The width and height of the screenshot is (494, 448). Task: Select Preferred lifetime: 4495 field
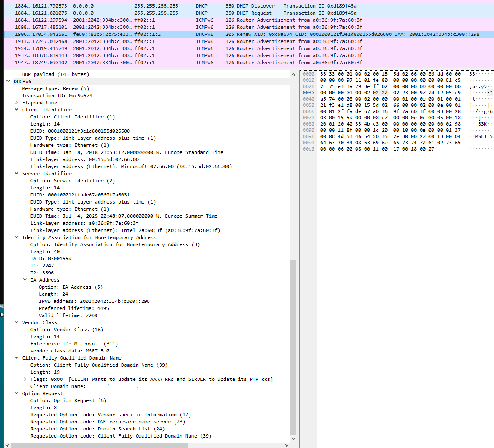[x=74, y=308]
